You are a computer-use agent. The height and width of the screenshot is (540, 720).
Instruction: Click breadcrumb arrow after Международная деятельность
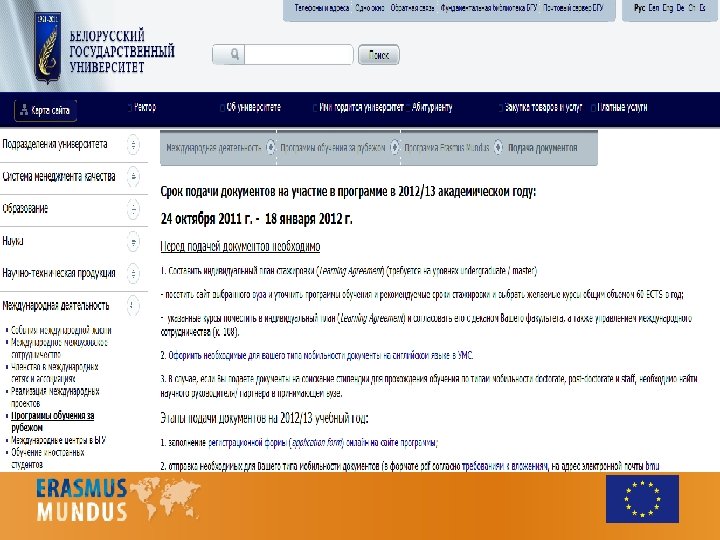tap(270, 147)
